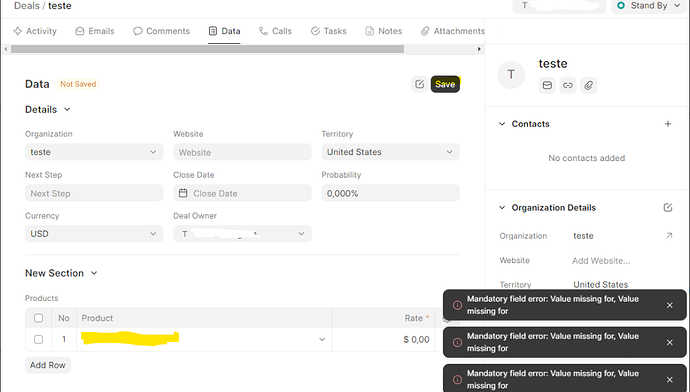This screenshot has height=392, width=690.
Task: Open the Deal Owner dropdown
Action: pyautogui.click(x=242, y=234)
